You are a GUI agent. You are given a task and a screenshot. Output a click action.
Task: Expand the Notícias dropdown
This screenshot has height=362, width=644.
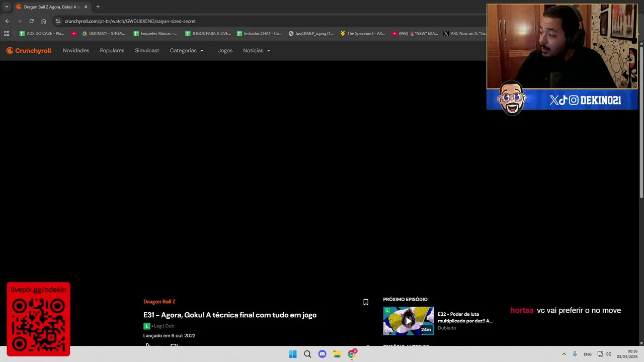(x=257, y=50)
